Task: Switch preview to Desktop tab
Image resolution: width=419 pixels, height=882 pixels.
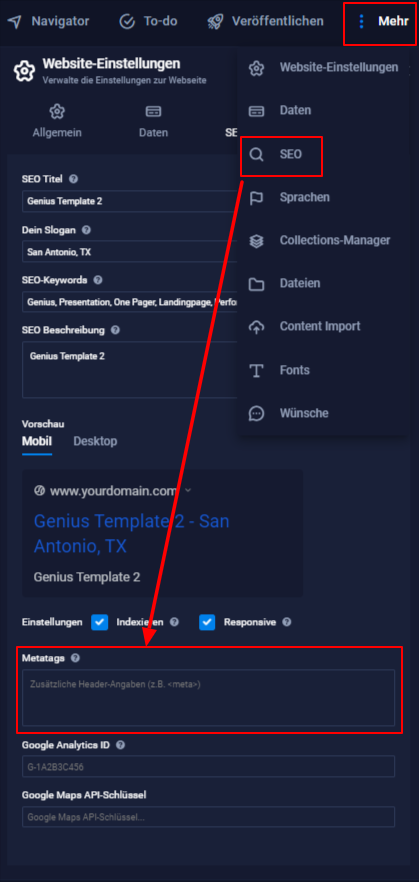Action: coord(95,441)
